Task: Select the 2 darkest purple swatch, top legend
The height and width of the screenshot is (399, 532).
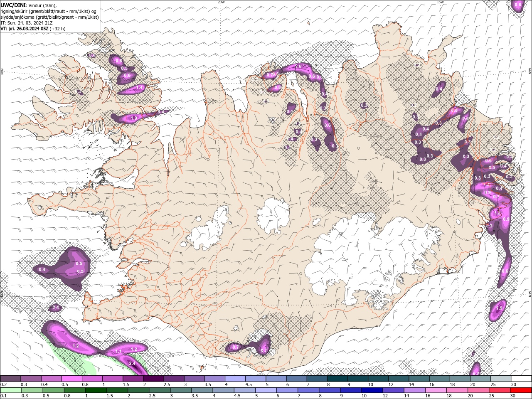Action: tap(153, 379)
